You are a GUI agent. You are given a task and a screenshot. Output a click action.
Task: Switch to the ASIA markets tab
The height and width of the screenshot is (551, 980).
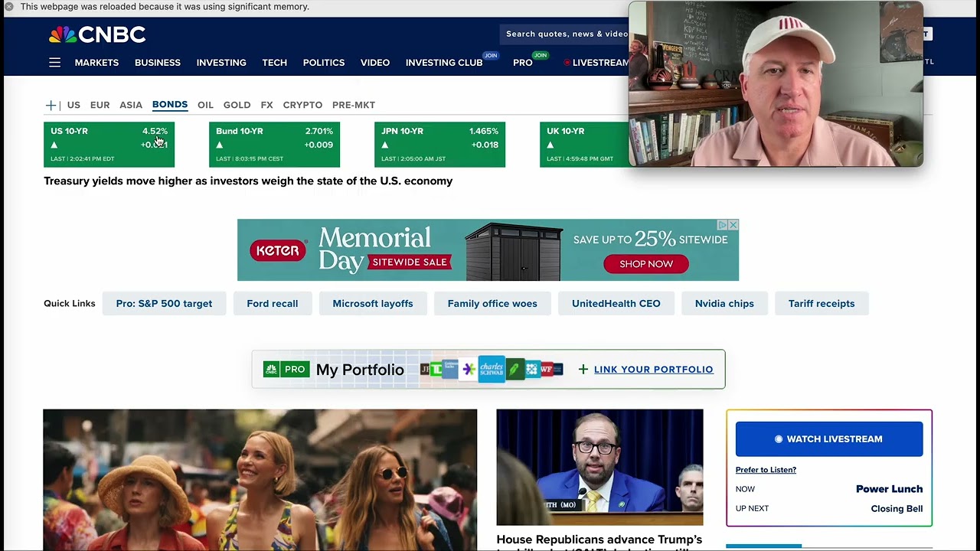[131, 105]
